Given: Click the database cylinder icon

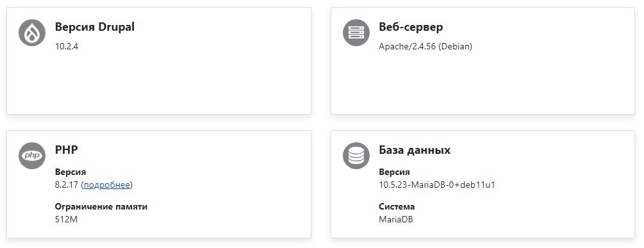Looking at the screenshot, I should click(x=356, y=156).
